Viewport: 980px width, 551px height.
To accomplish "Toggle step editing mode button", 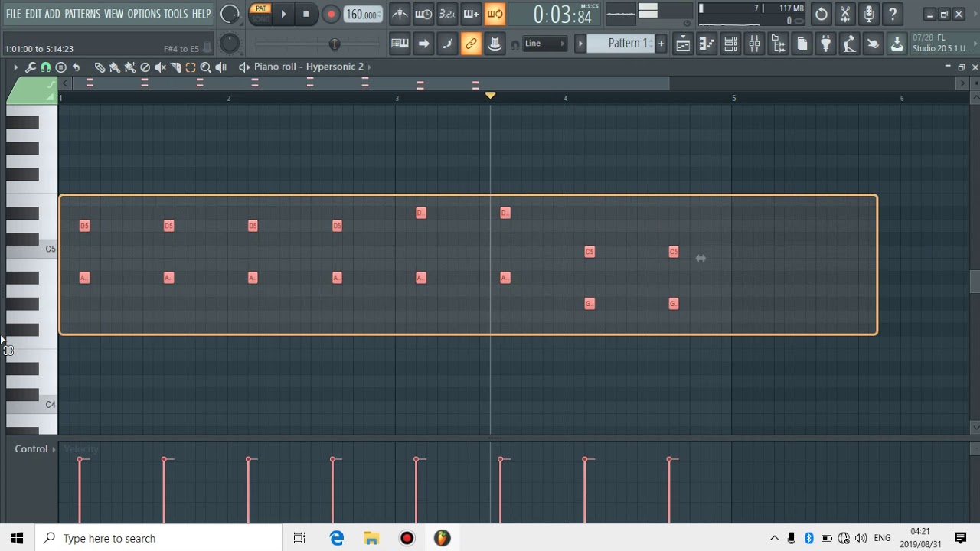I will pos(447,44).
